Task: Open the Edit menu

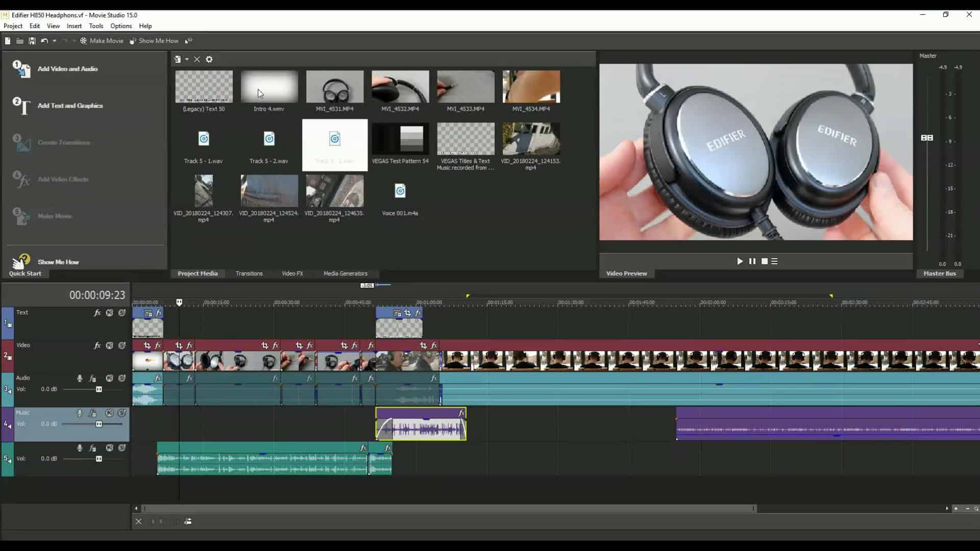Action: 35,26
